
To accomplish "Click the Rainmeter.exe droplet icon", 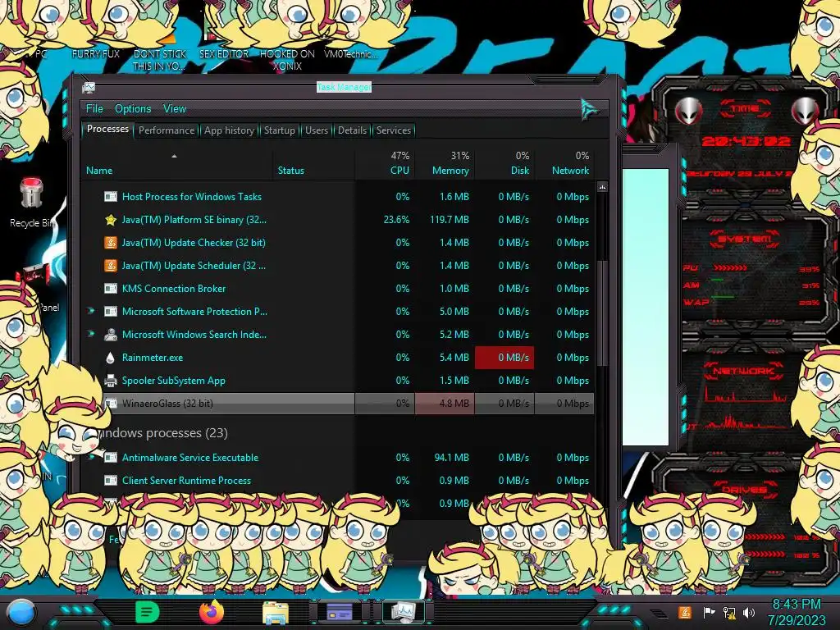I will click(111, 358).
